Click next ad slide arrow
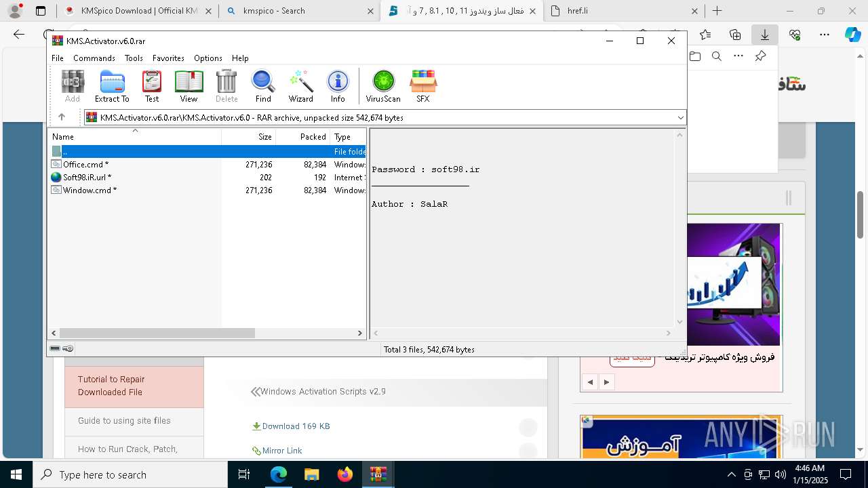868x488 pixels. [606, 382]
